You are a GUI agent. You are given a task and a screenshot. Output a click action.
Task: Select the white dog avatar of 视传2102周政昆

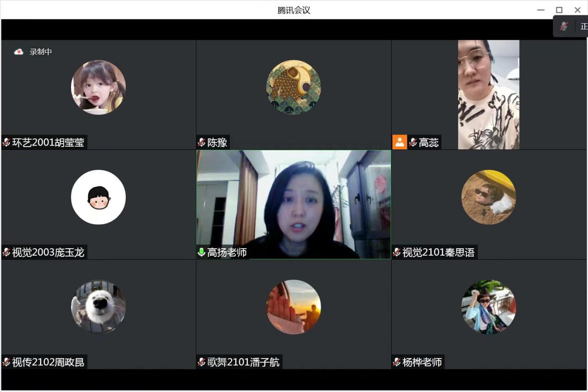point(98,307)
